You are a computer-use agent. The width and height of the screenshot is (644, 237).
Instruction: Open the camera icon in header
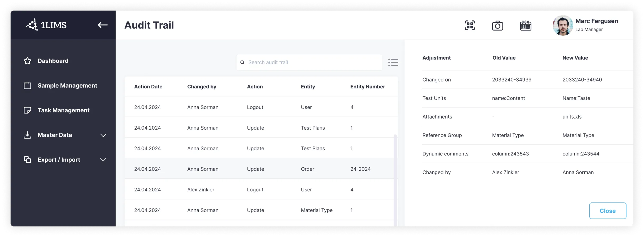click(x=498, y=26)
